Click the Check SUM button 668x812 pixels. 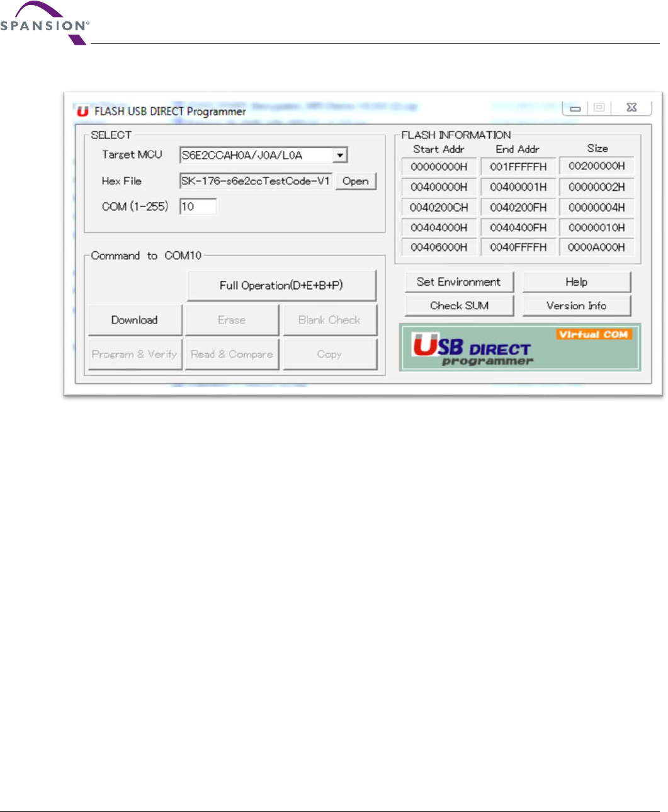click(459, 306)
